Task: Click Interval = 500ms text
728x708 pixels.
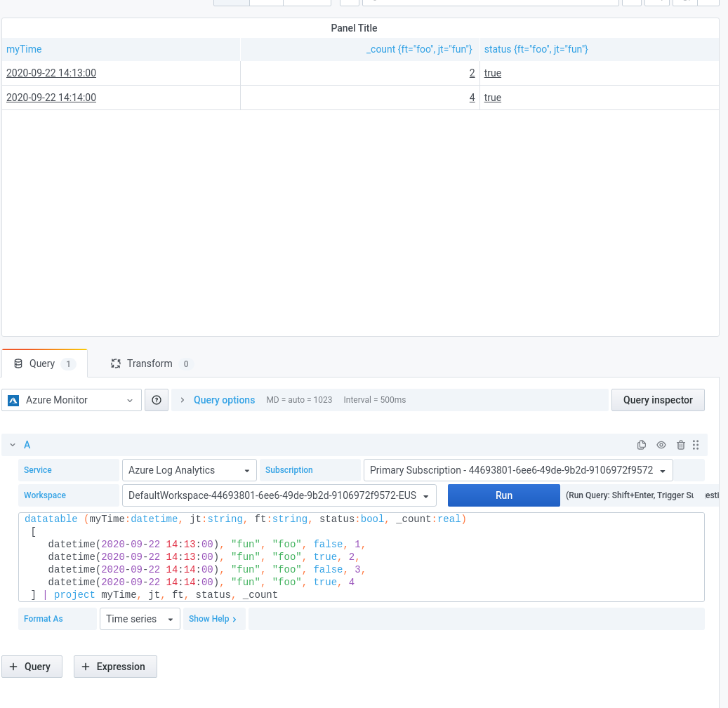Action: coord(374,400)
